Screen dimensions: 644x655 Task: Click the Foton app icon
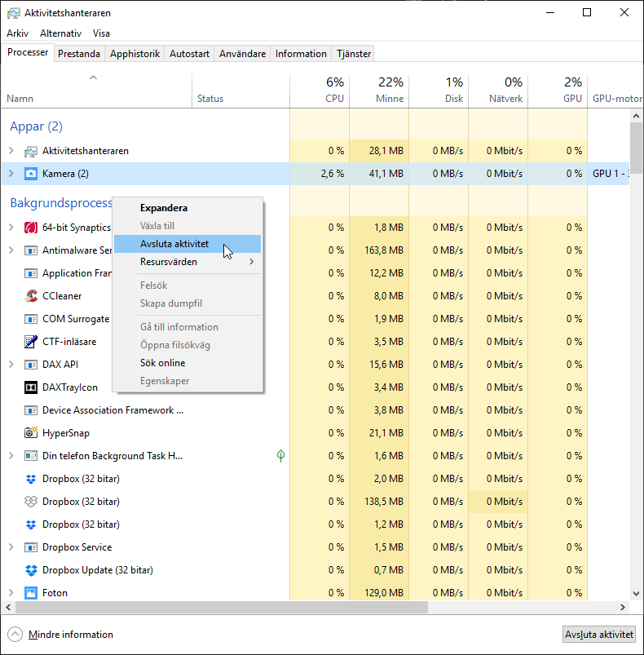(x=31, y=593)
